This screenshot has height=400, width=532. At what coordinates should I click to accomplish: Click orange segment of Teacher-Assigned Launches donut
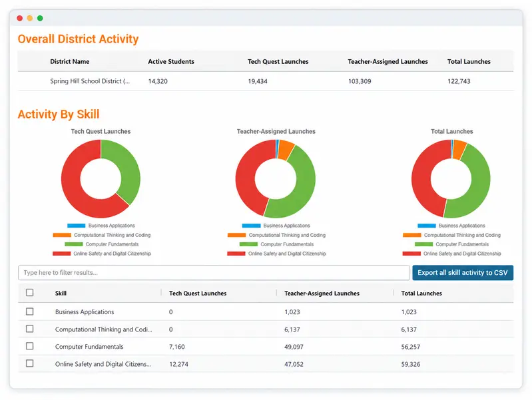tap(287, 150)
